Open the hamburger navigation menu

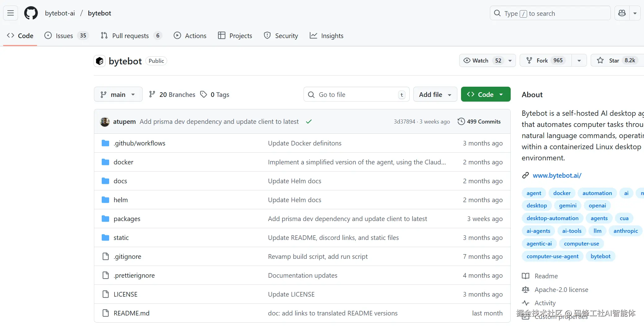(x=11, y=13)
